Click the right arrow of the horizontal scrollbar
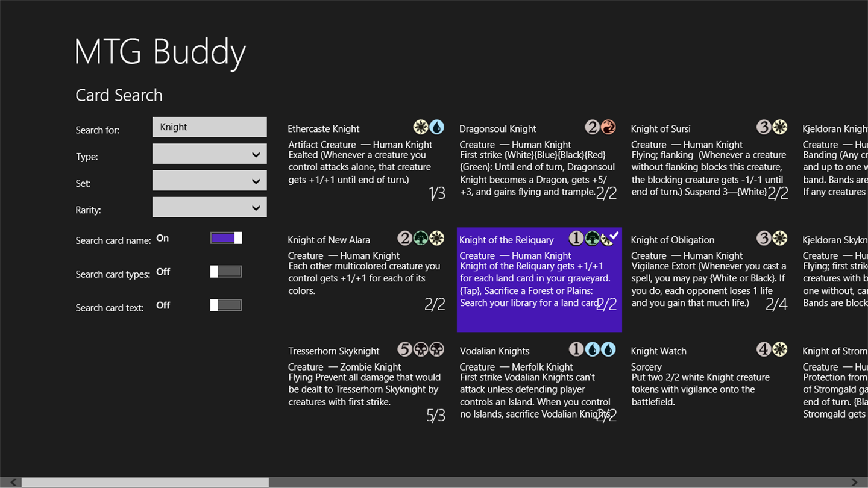The image size is (868, 488). point(854,482)
